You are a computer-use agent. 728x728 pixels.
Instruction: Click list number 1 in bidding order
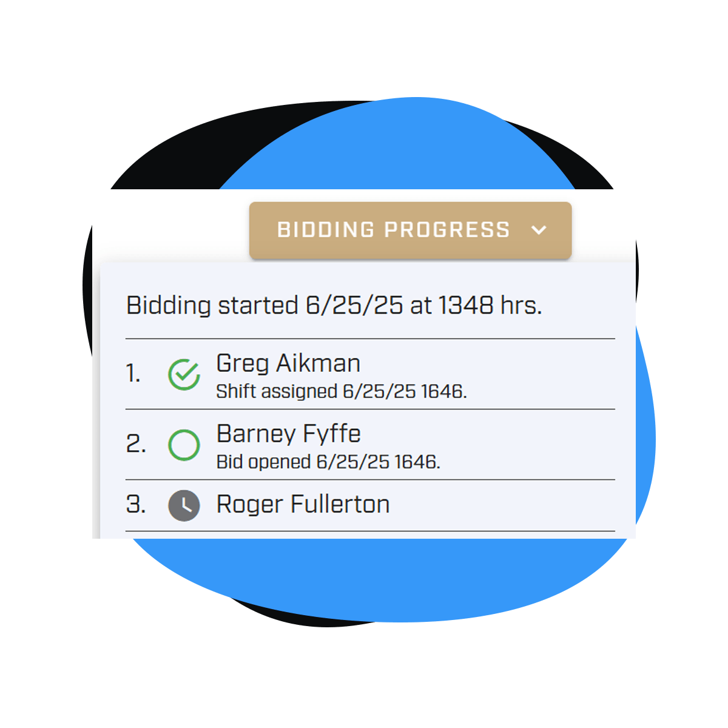pos(133,373)
